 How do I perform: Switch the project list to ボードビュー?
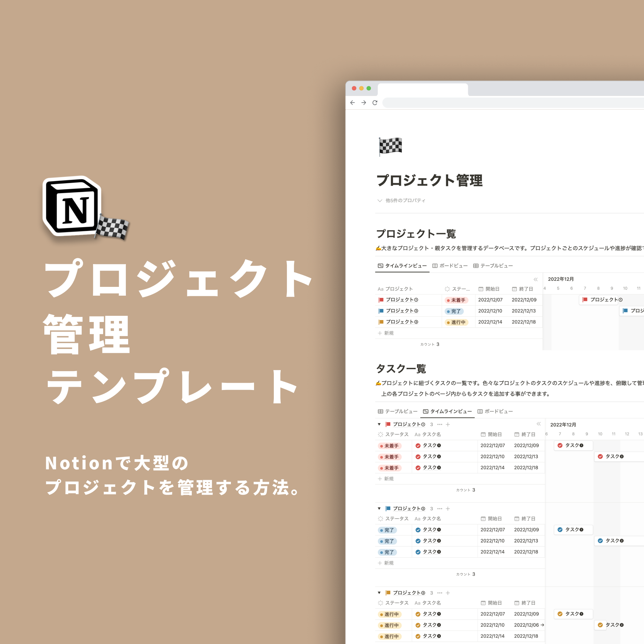click(450, 266)
